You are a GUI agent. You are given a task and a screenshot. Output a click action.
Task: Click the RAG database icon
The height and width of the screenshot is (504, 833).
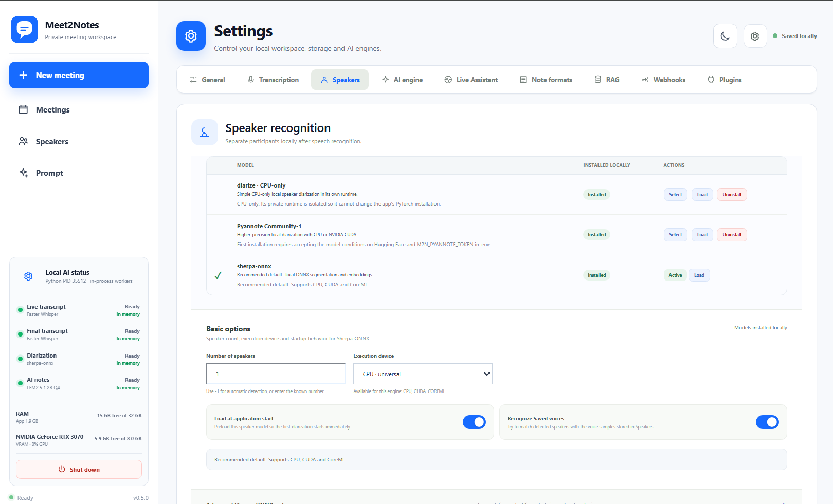(597, 80)
